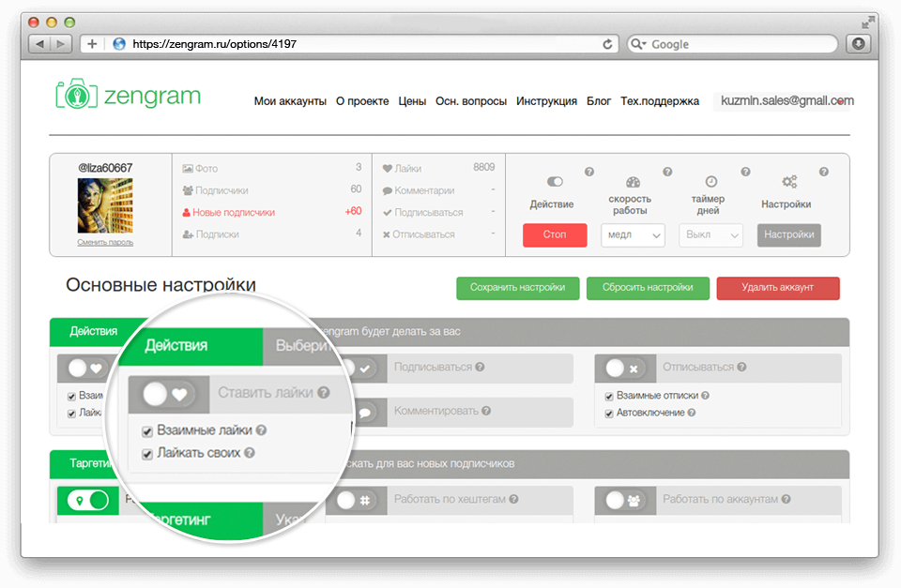This screenshot has width=901, height=588.
Task: Open browser downloads icon
Action: (859, 44)
